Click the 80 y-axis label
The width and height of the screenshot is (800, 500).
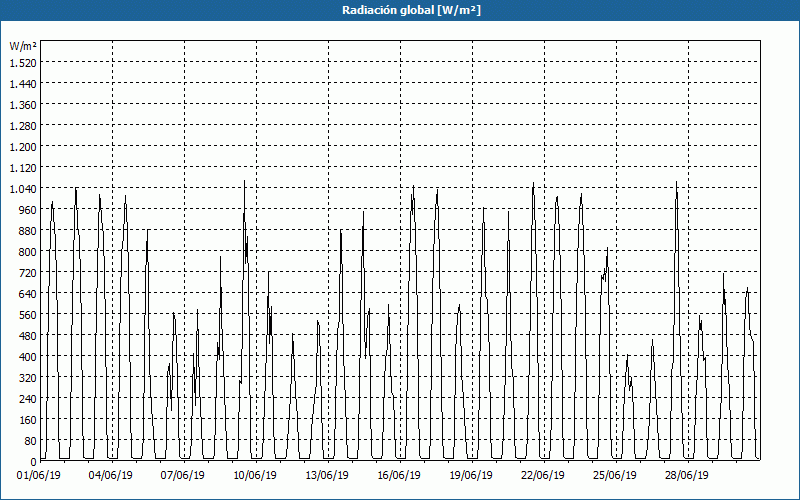tap(30, 441)
